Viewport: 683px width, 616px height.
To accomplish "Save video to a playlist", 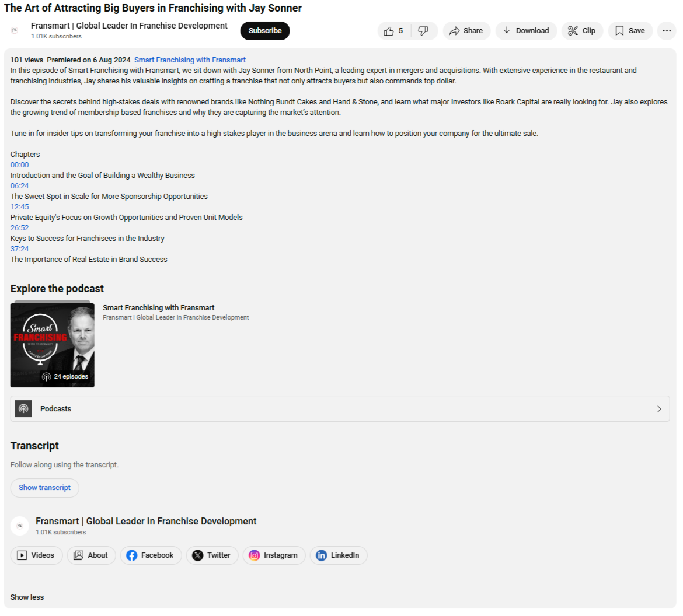I will pyautogui.click(x=630, y=31).
